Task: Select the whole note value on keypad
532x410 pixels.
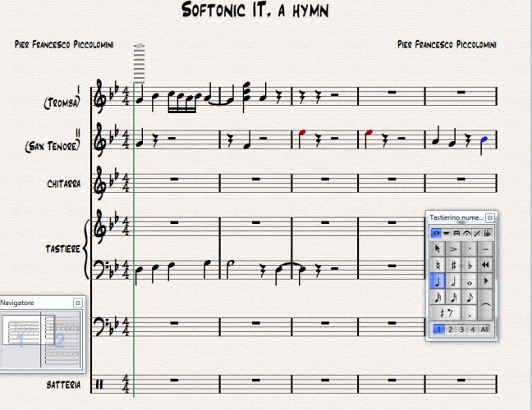Action: pos(470,281)
